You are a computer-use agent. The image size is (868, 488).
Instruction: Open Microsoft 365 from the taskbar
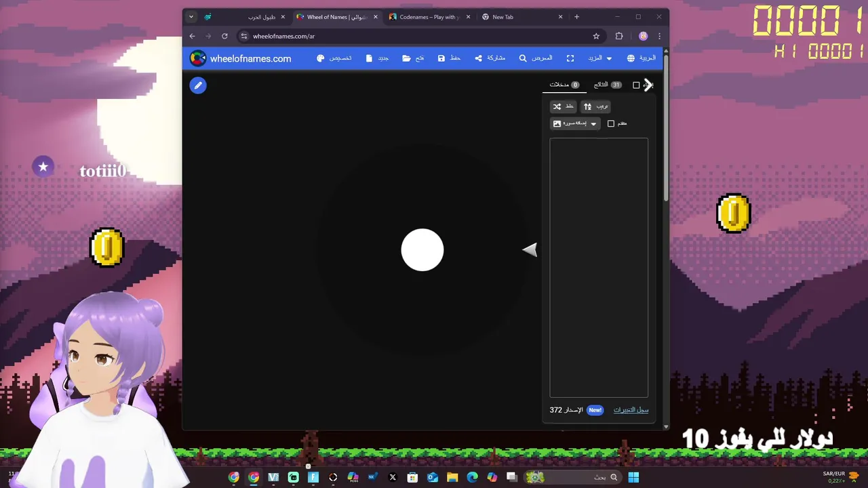click(x=353, y=477)
